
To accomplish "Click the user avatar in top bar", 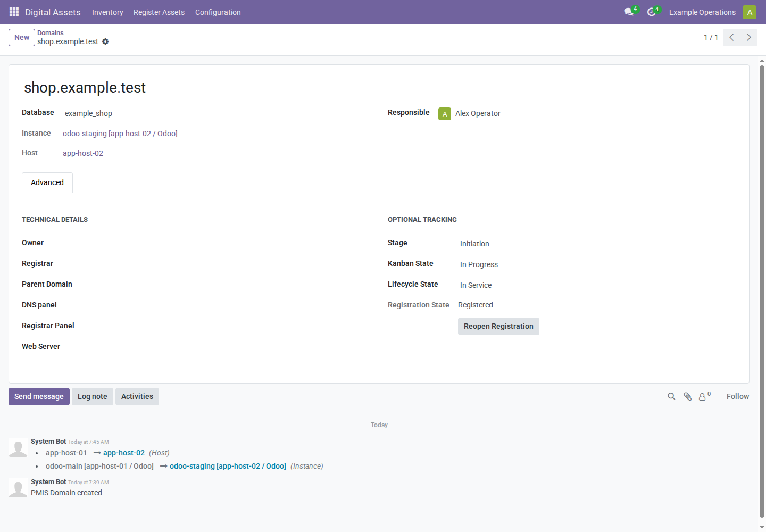I will [750, 12].
